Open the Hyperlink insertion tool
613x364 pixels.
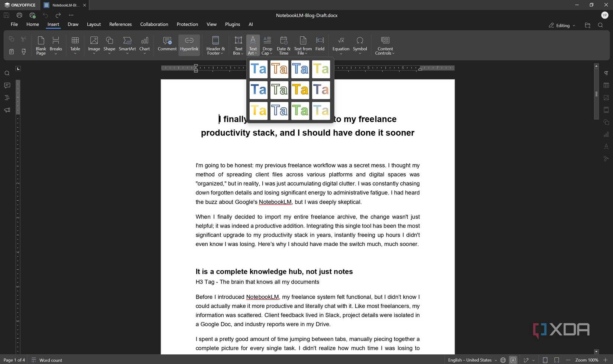(189, 45)
